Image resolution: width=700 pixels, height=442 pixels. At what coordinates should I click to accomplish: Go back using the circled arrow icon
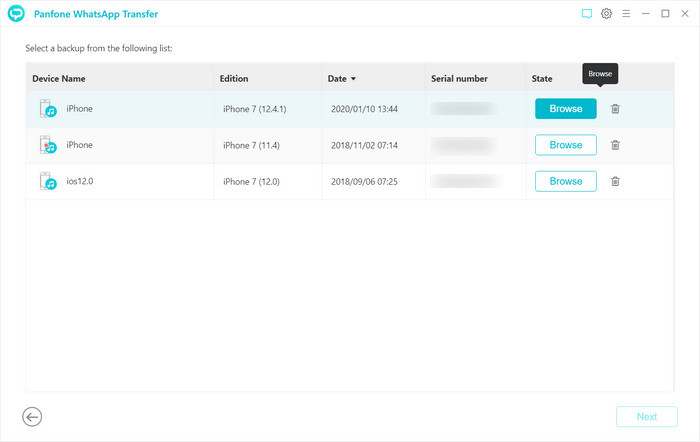tap(32, 417)
